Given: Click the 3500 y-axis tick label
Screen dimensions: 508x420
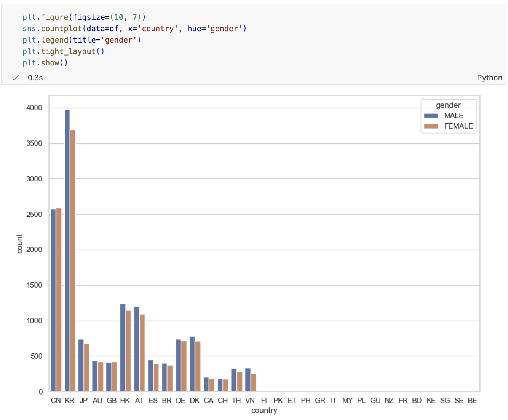Looking at the screenshot, I should 34,143.
